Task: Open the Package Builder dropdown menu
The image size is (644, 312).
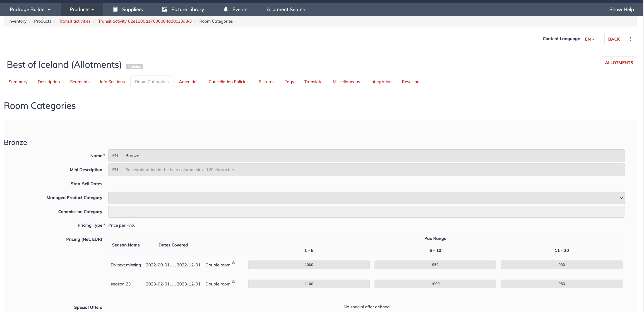Action: 30,9
